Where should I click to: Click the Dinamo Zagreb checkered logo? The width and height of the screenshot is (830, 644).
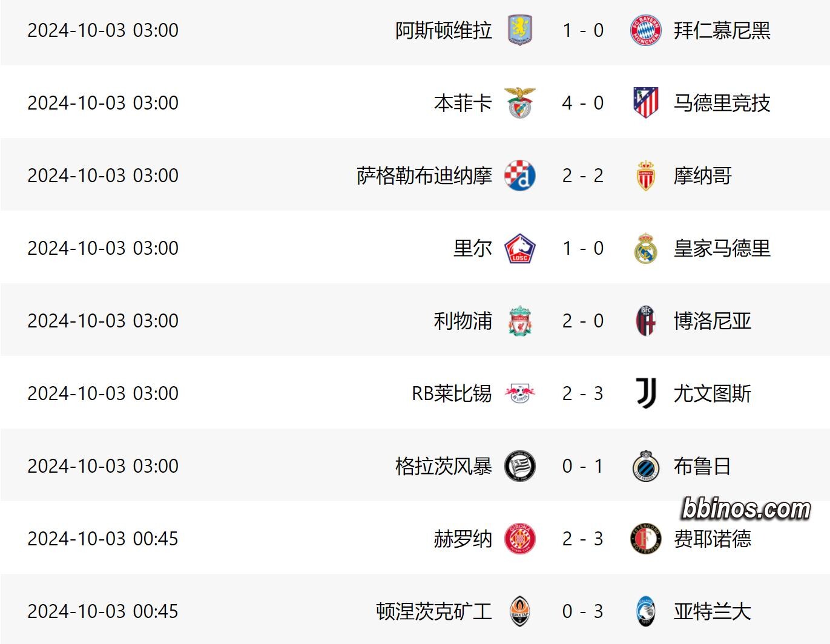pos(519,176)
